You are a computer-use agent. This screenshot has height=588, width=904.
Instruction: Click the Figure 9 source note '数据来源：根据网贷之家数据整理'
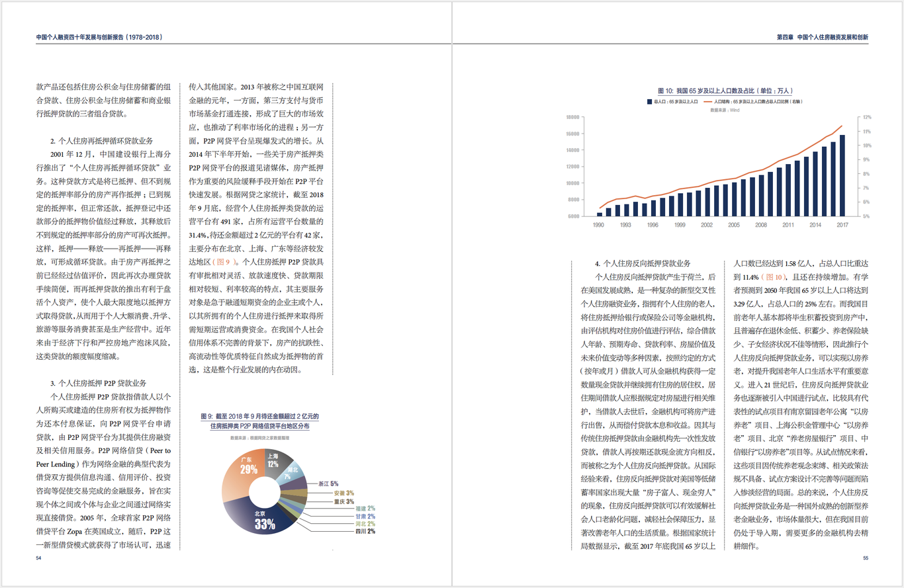pyautogui.click(x=260, y=438)
